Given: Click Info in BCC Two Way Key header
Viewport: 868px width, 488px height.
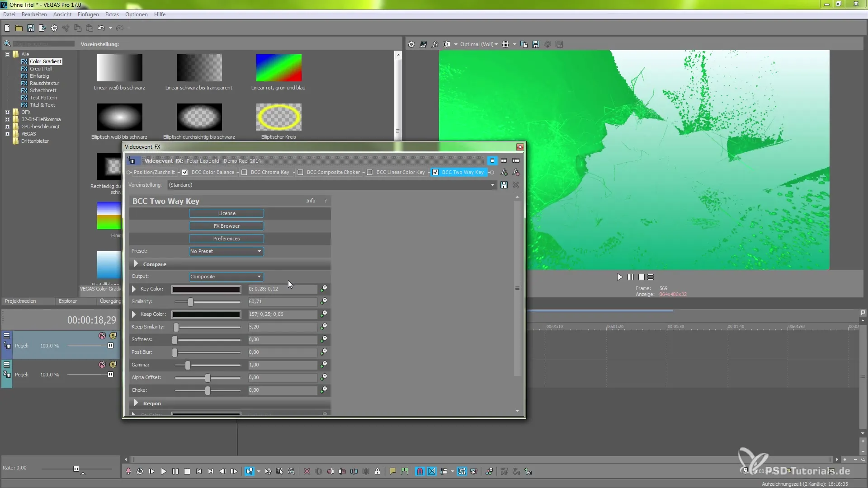Looking at the screenshot, I should click(x=311, y=201).
